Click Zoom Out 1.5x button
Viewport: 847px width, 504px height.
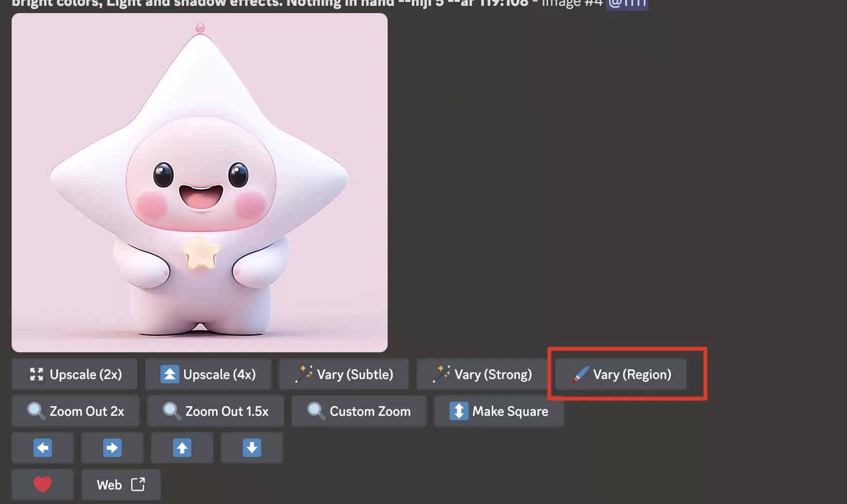[x=215, y=411]
